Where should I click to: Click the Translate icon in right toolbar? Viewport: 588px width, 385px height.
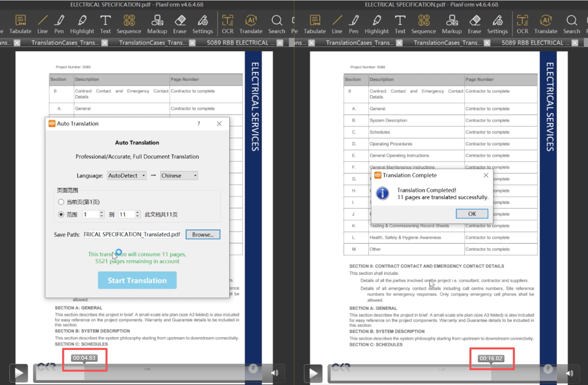545,24
